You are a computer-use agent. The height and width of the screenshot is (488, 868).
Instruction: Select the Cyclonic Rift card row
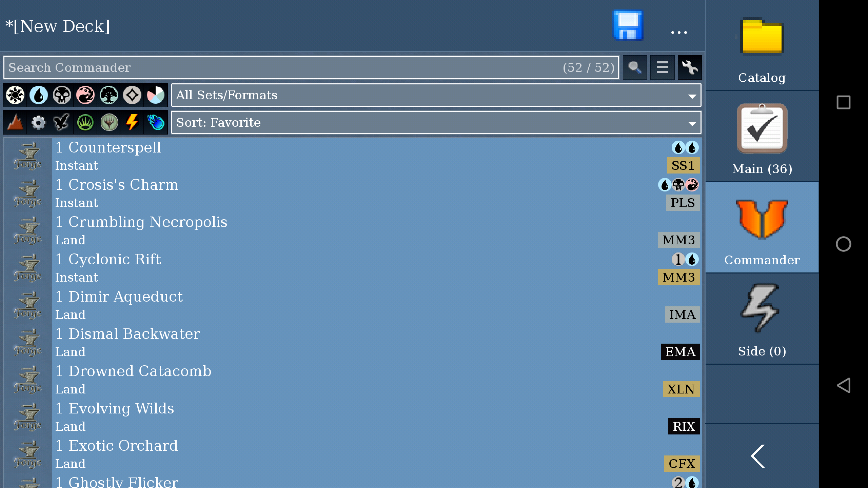[x=353, y=268]
